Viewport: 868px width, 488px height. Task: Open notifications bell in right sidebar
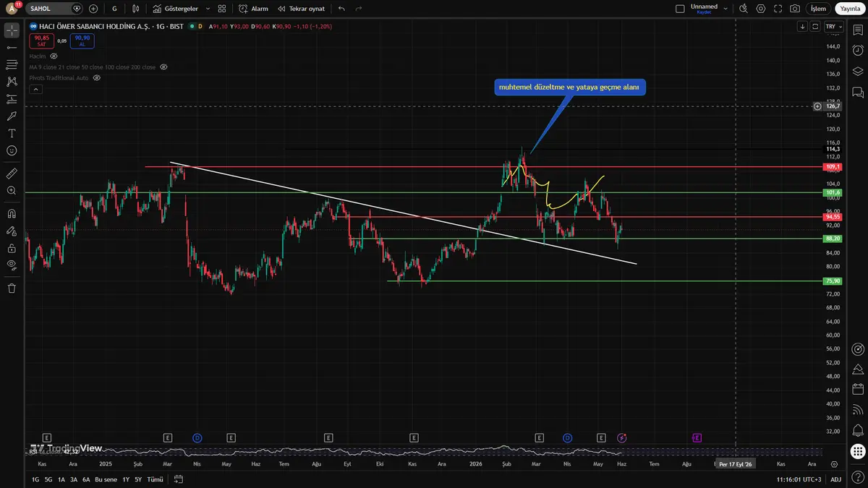(857, 431)
